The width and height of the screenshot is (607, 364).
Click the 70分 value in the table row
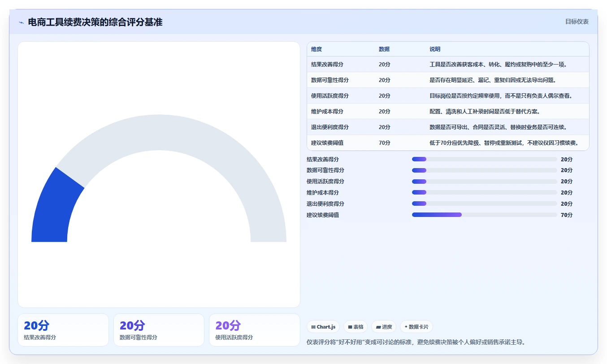(x=385, y=143)
